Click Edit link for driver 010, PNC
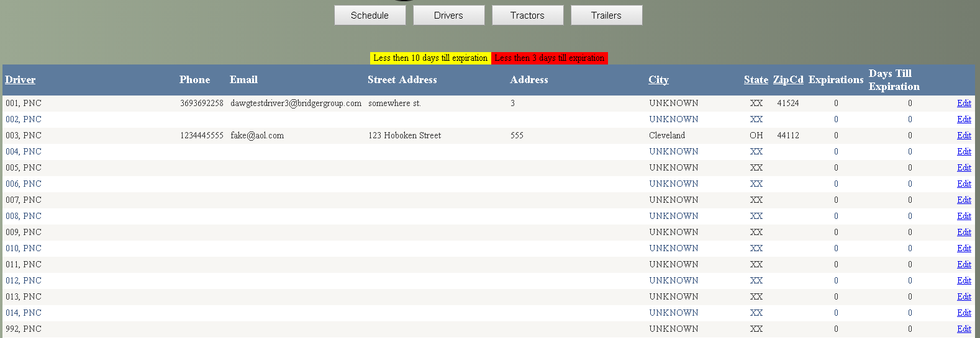The image size is (980, 338). coord(964,248)
